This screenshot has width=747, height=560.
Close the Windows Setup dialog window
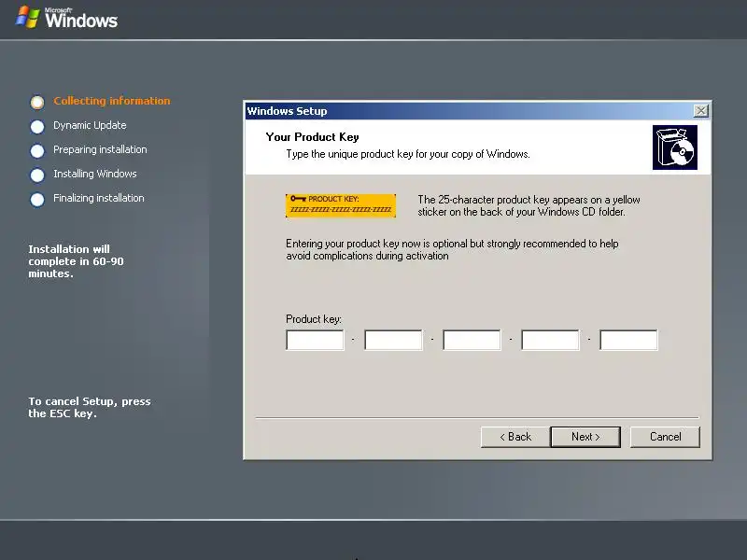701,111
